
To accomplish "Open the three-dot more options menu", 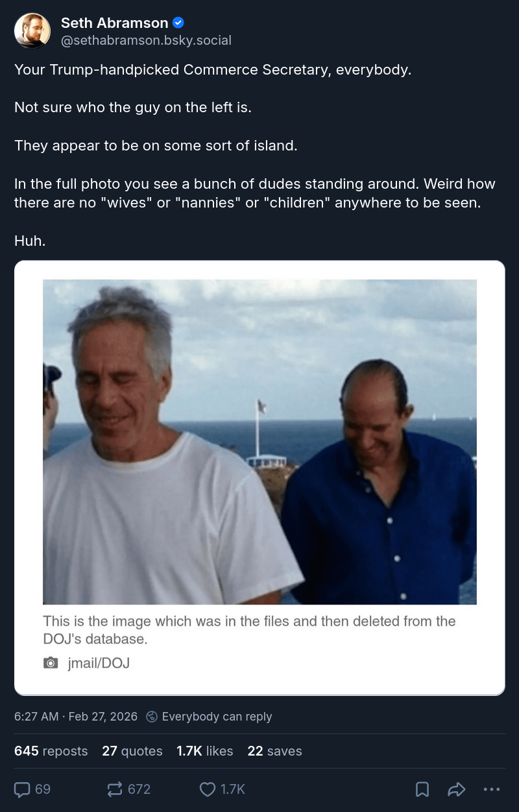I will click(492, 789).
